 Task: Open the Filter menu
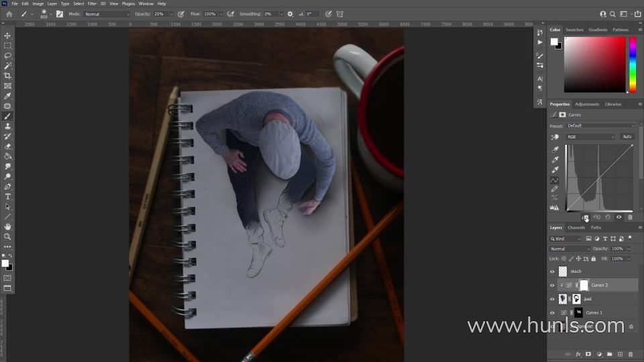(x=92, y=4)
